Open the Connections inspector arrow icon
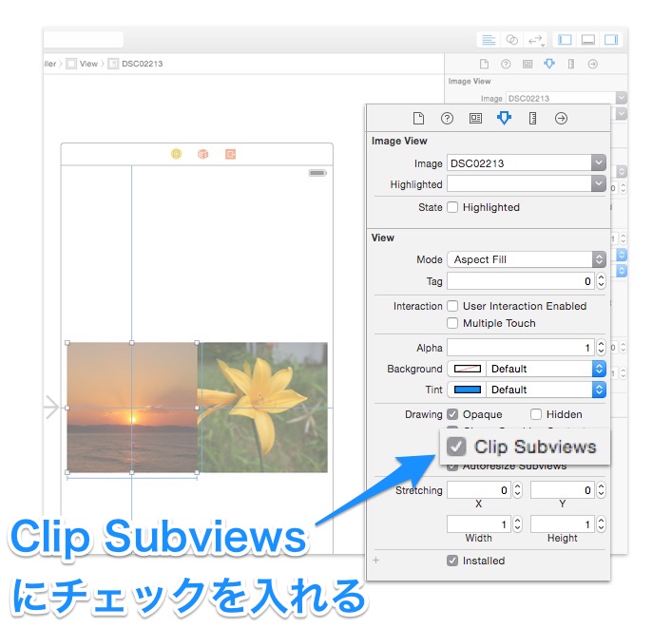672x628 pixels. coord(561,119)
